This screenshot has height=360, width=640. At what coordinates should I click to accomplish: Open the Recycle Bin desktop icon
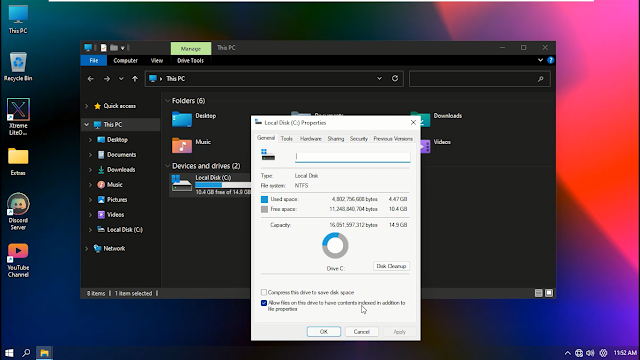click(18, 67)
